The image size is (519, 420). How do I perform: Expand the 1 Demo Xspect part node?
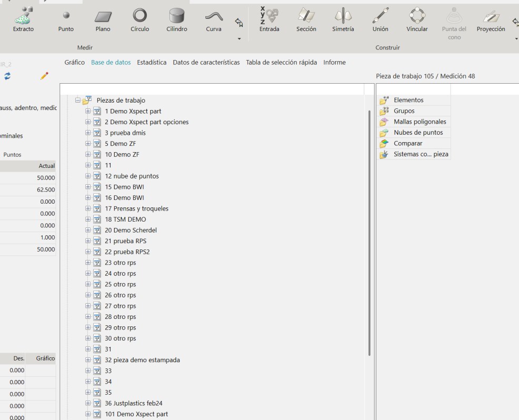88,111
